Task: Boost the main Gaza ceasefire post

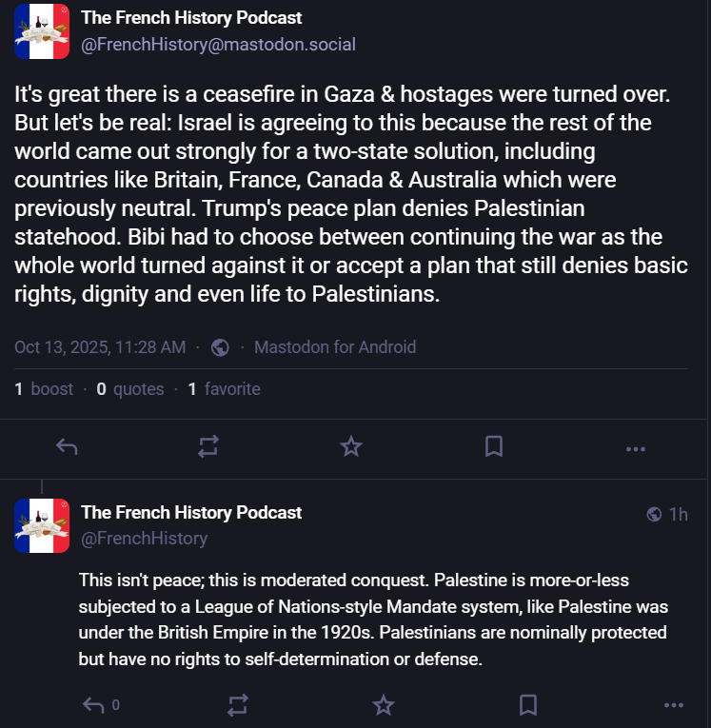Action: [x=208, y=446]
